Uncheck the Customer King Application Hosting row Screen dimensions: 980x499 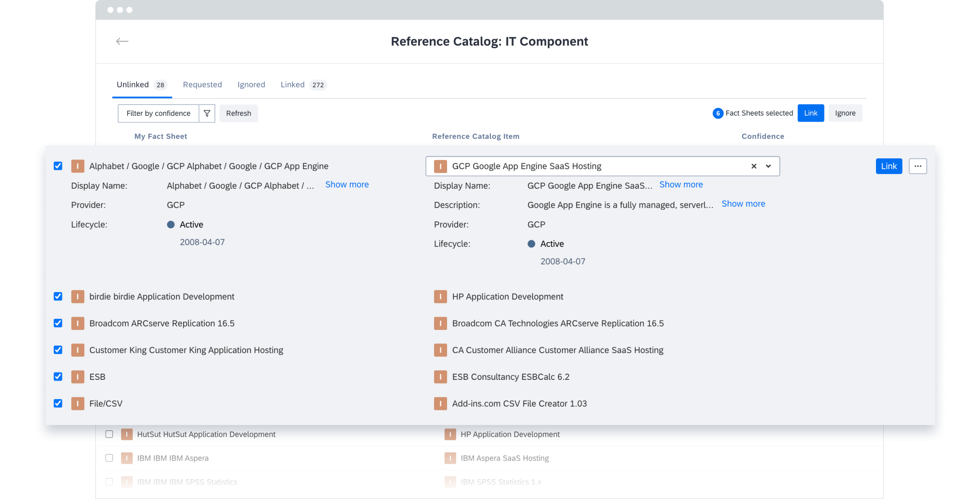click(x=58, y=350)
